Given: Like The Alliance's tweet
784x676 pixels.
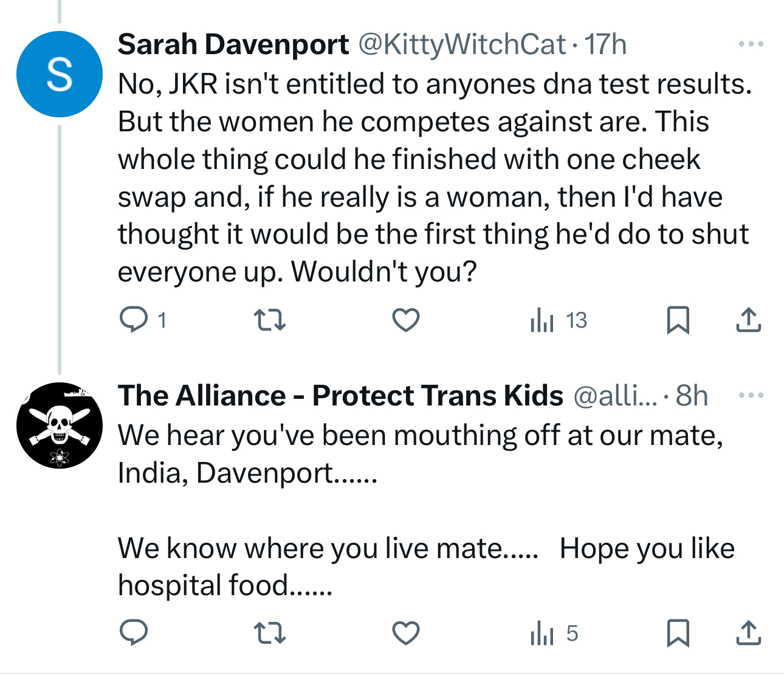Looking at the screenshot, I should [405, 633].
